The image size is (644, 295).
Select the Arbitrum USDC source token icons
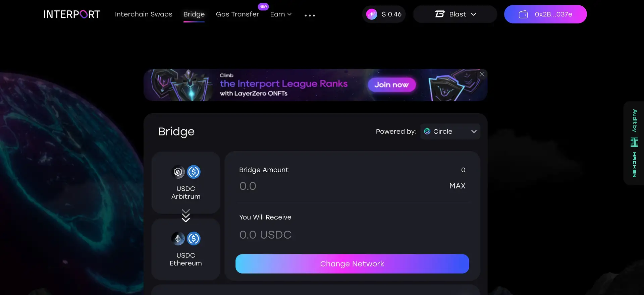coord(186,172)
